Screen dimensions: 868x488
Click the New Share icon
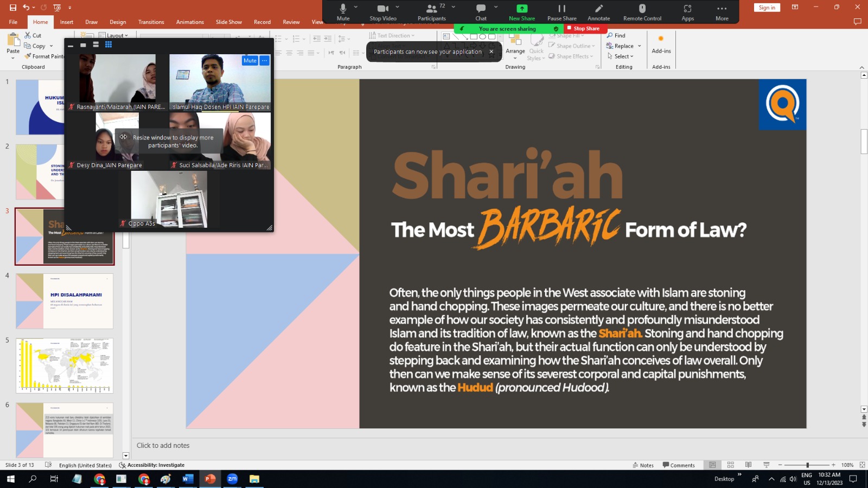[521, 9]
